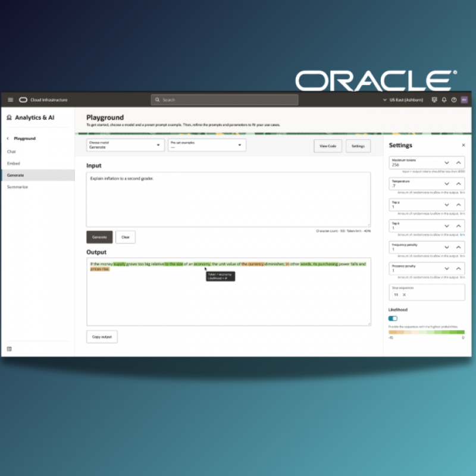Open the notifications bell icon
Image resolution: width=476 pixels, height=476 pixels.
coord(444,100)
